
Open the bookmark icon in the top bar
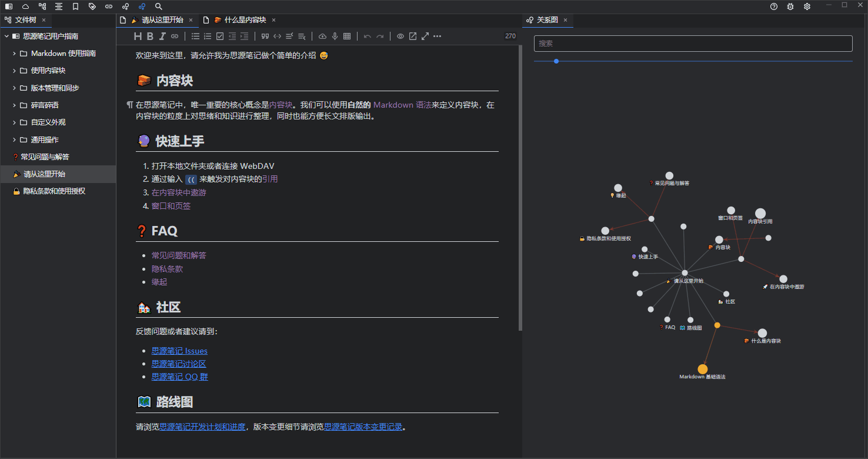[76, 6]
